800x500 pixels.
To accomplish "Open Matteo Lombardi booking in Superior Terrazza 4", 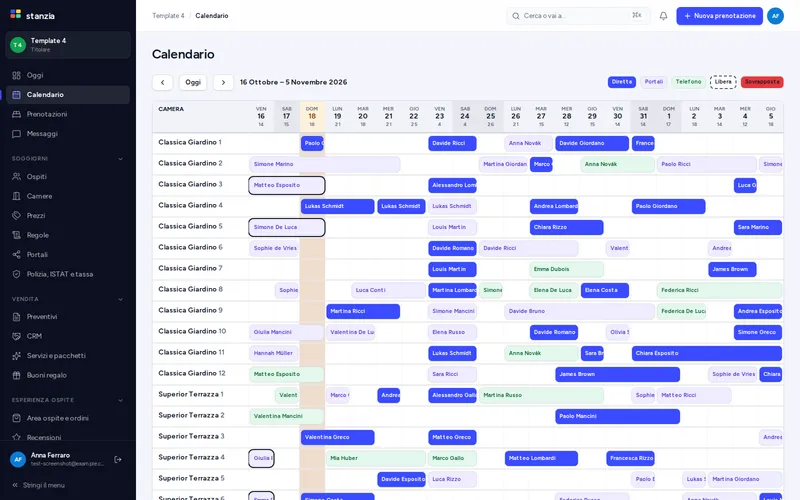I will point(541,458).
